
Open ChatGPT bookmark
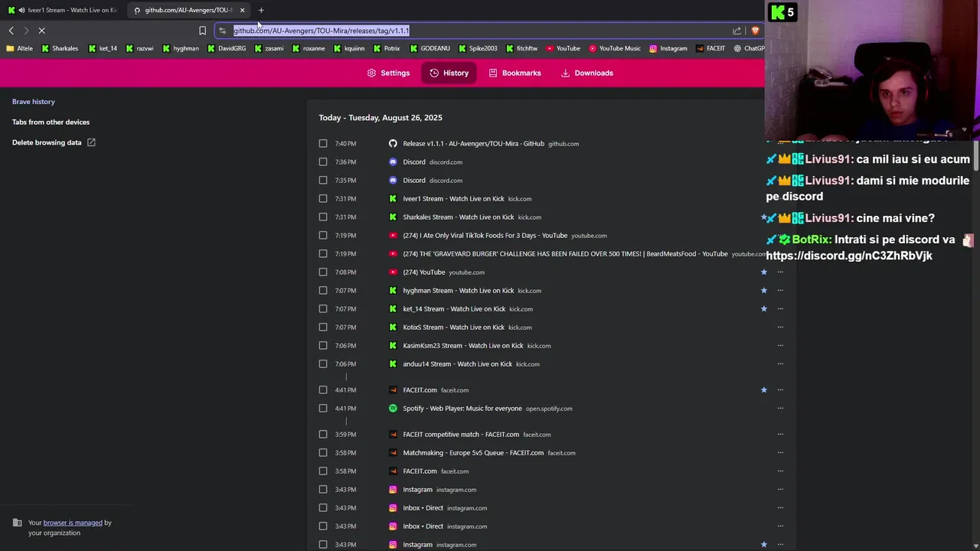click(x=749, y=48)
